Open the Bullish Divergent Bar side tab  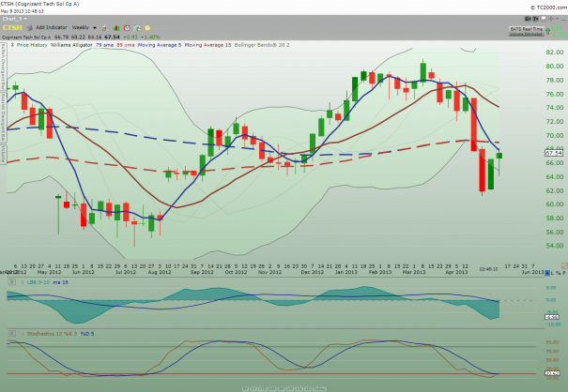[x=3, y=67]
